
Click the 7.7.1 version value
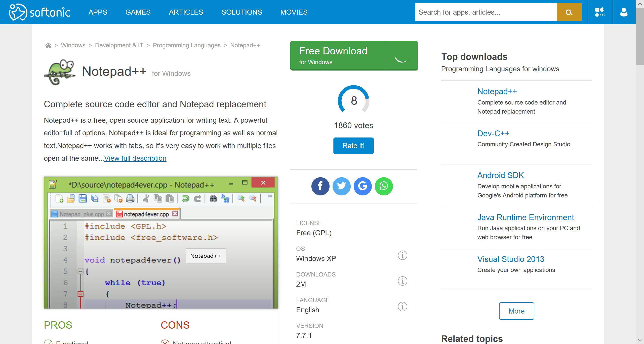point(304,335)
